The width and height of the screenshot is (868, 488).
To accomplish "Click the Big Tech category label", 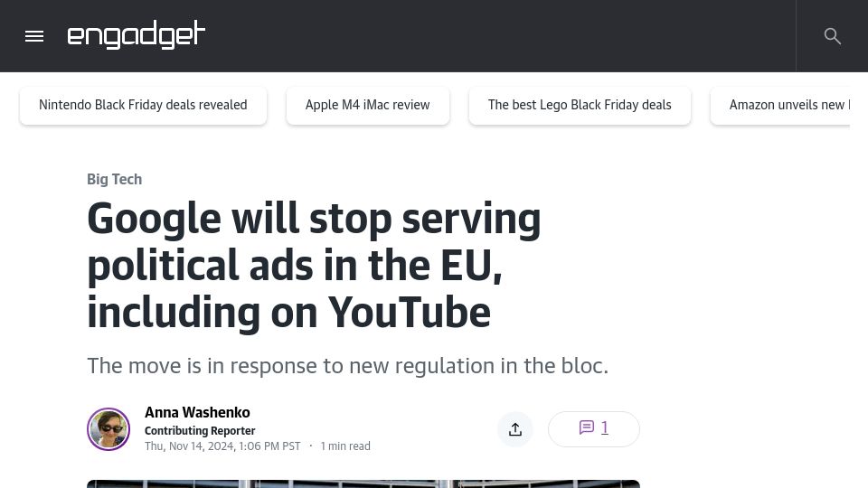I will [x=115, y=179].
